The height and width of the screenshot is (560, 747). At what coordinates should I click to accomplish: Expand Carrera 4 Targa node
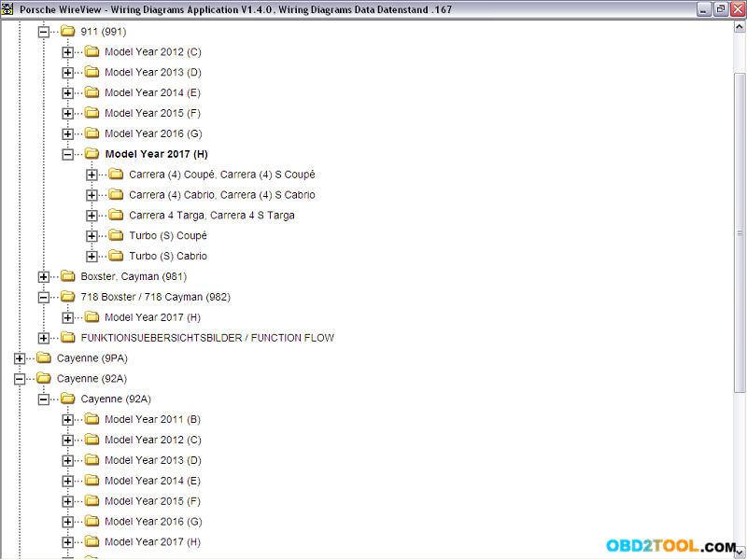pos(92,217)
